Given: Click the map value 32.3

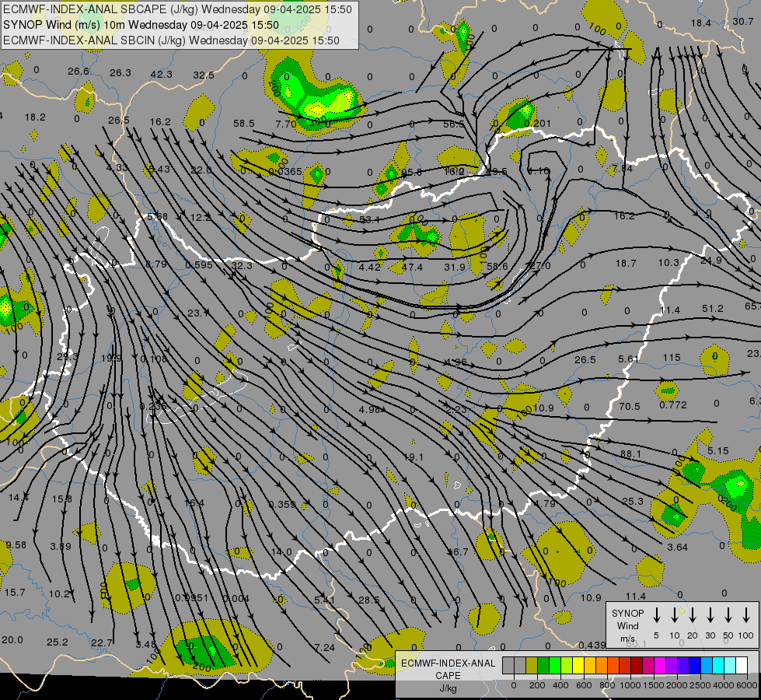Looking at the screenshot, I should tap(242, 266).
